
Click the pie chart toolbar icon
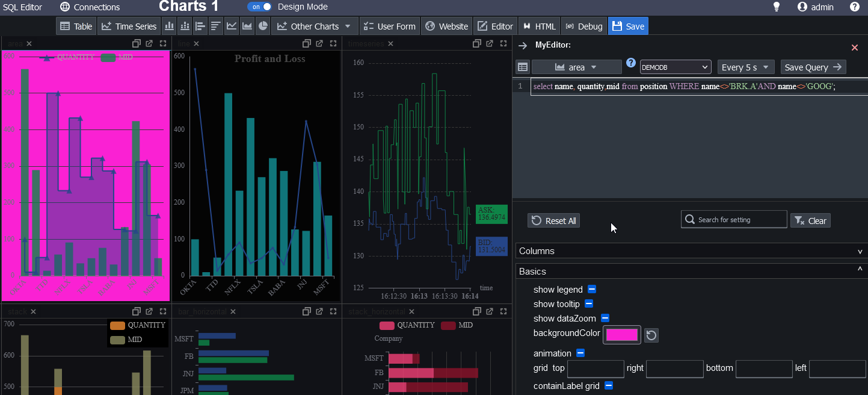point(263,26)
